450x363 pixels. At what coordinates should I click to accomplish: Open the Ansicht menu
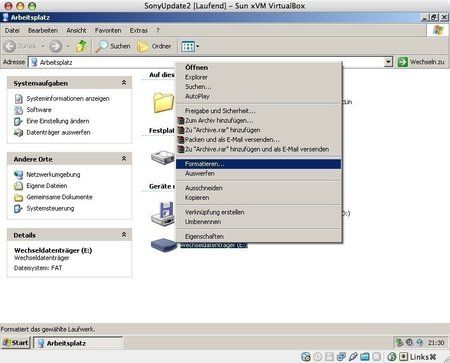(76, 30)
